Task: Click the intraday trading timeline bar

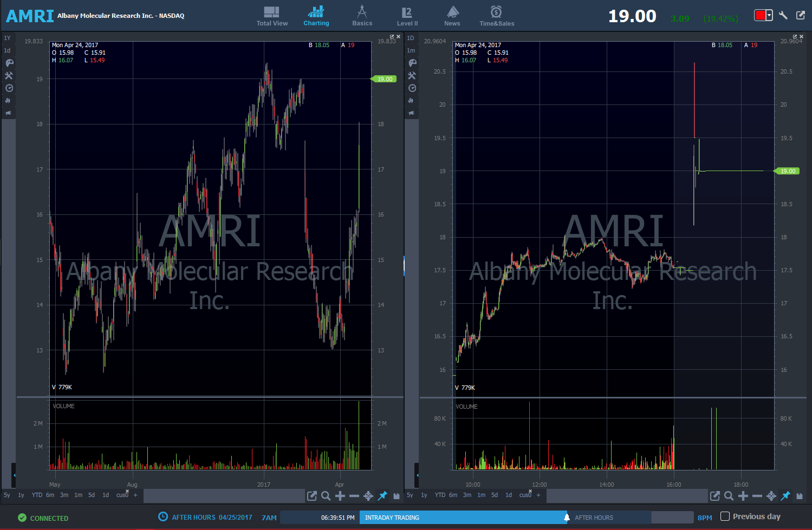Action: [x=463, y=518]
